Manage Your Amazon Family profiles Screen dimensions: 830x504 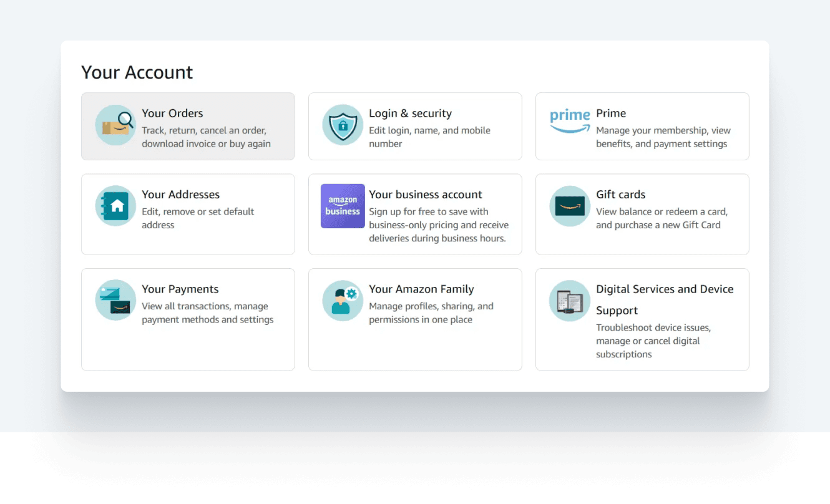tap(421, 289)
